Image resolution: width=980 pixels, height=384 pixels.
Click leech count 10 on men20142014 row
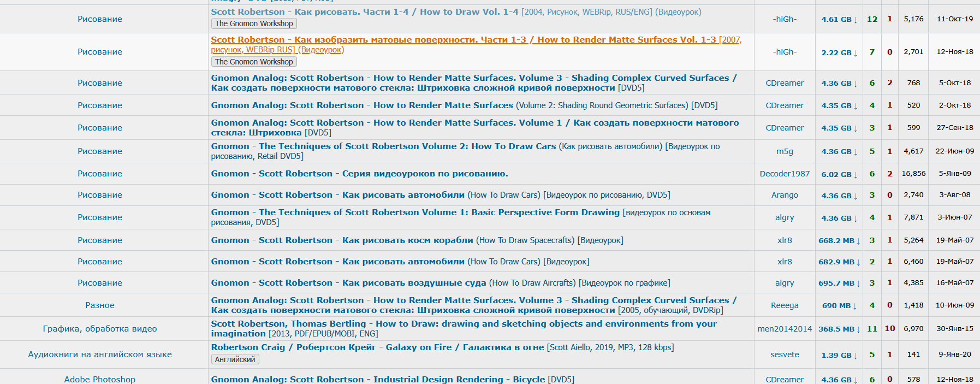(890, 328)
